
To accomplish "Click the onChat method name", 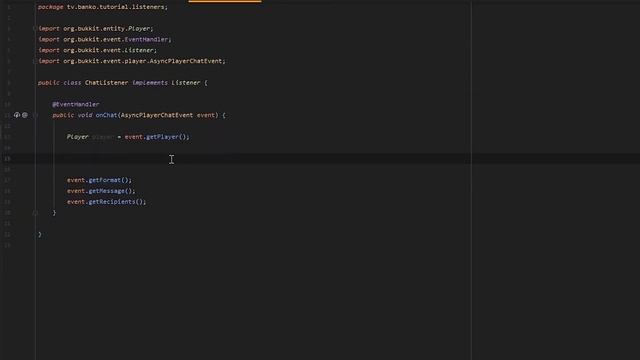I will pos(107,115).
